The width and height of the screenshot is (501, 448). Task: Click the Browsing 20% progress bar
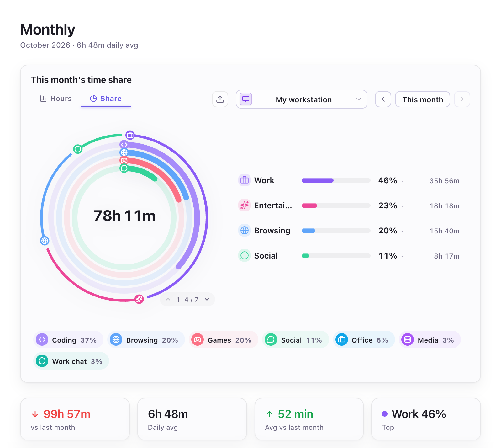[x=336, y=231]
